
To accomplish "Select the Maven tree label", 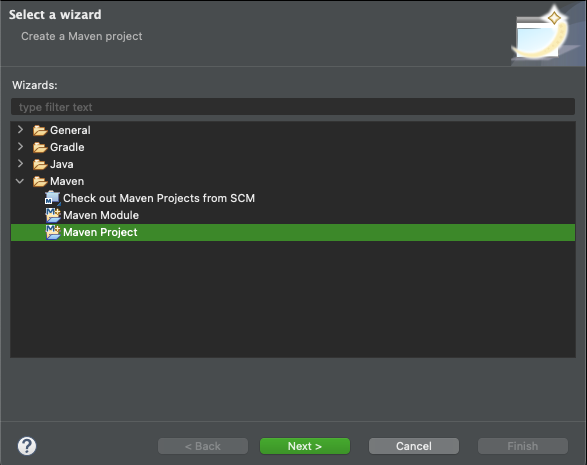I will click(67, 181).
